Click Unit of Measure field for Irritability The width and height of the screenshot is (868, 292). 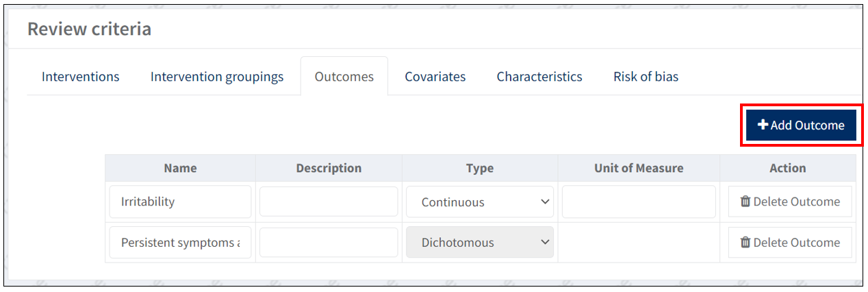[x=639, y=202]
